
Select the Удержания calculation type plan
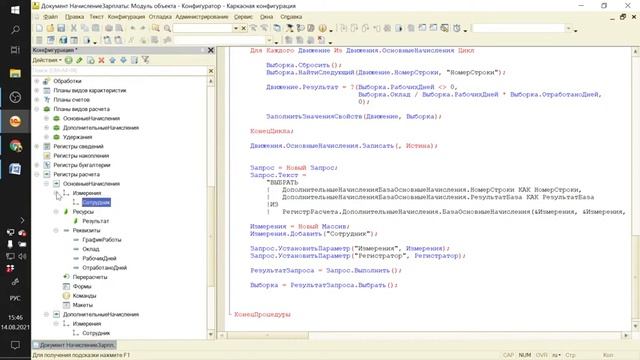[x=77, y=137]
